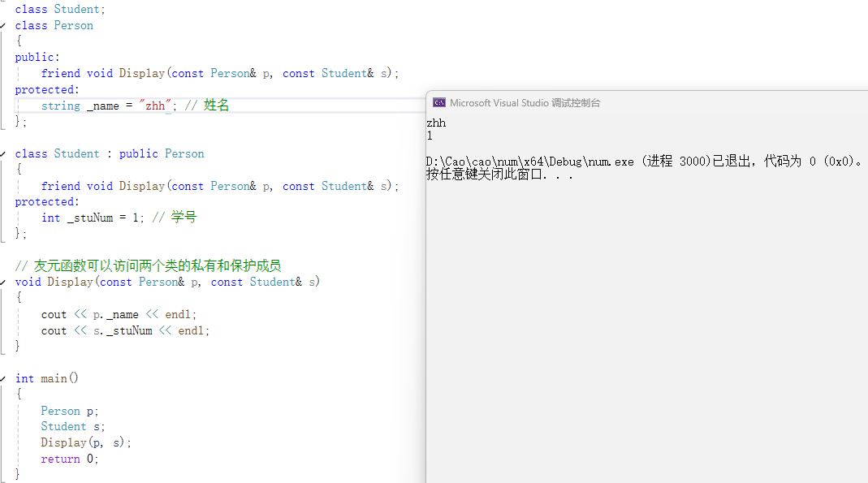Screen dimensions: 868x483
Task: Click the void Display function definition header
Action: (167, 282)
